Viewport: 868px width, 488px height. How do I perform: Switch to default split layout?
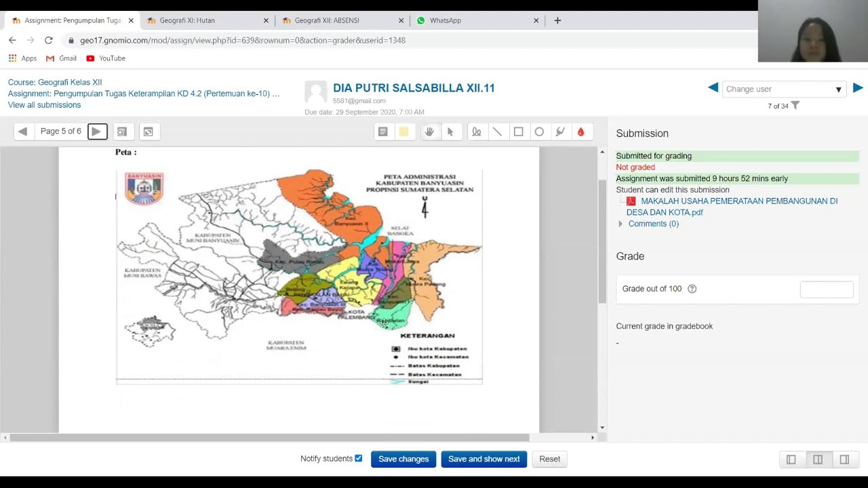coord(818,460)
